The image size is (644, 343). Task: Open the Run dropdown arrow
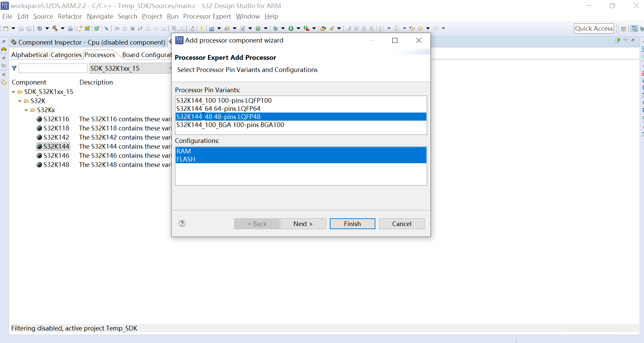click(x=298, y=28)
